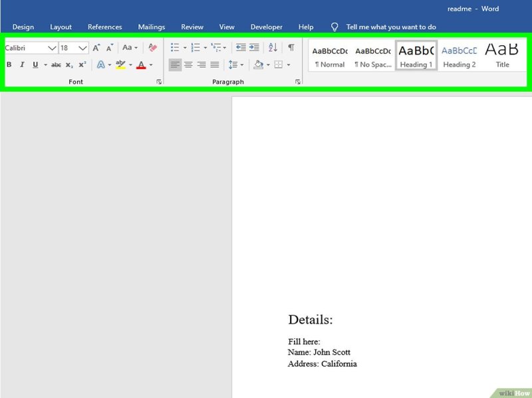Viewport: 532px width, 398px height.
Task: Click the 'Fill here:' line
Action: tap(304, 342)
